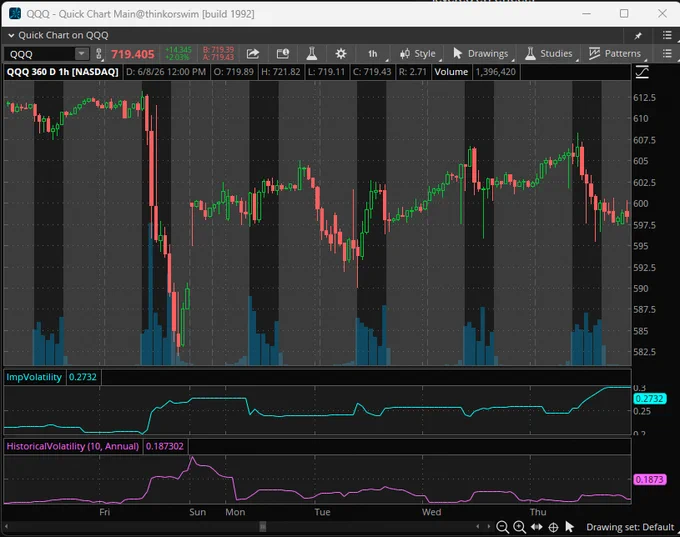
Task: Click the zoom out magnifier icon
Action: (x=502, y=527)
